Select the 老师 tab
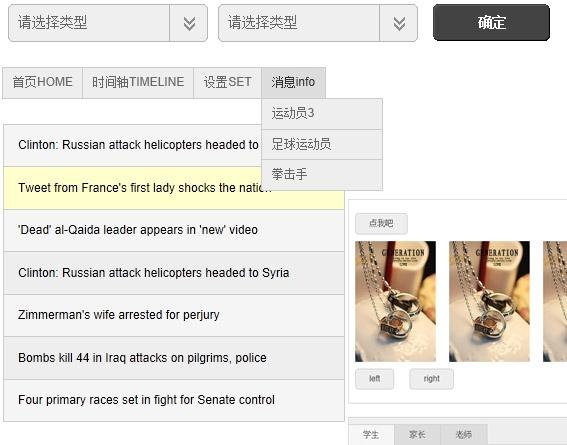Screen dimensions: 567x445 tap(464, 435)
